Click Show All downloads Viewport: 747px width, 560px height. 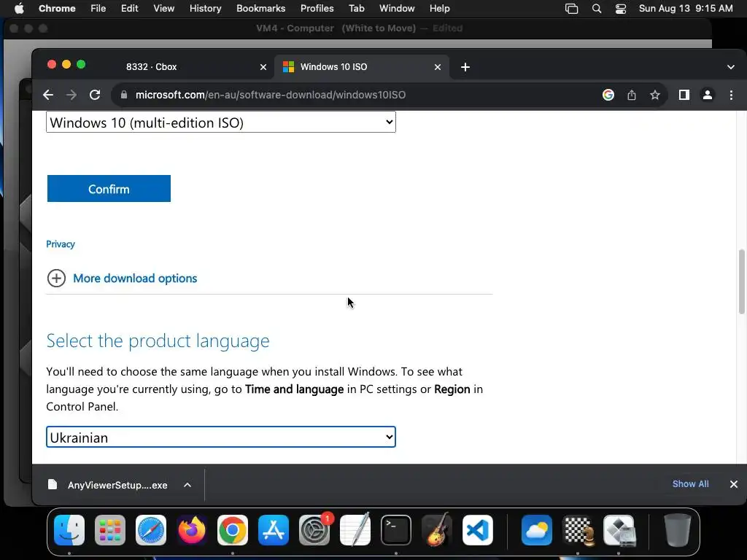click(x=690, y=484)
